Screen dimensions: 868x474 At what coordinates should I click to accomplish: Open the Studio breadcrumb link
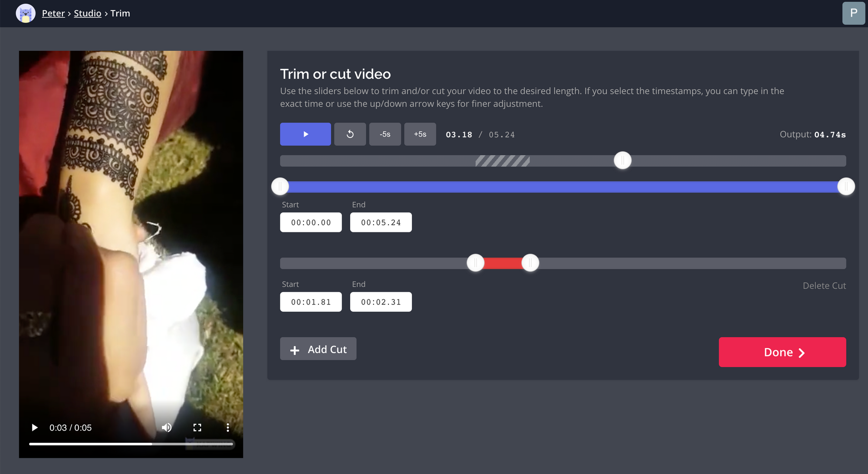click(87, 13)
